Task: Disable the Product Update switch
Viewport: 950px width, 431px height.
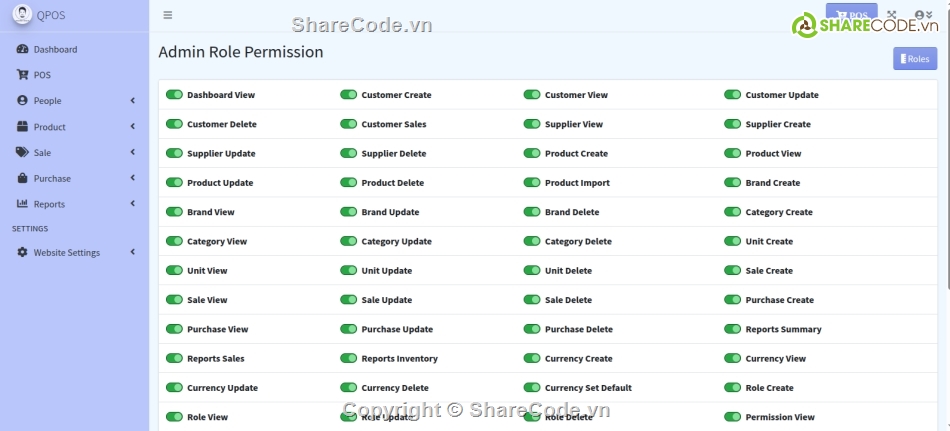Action: 174,182
